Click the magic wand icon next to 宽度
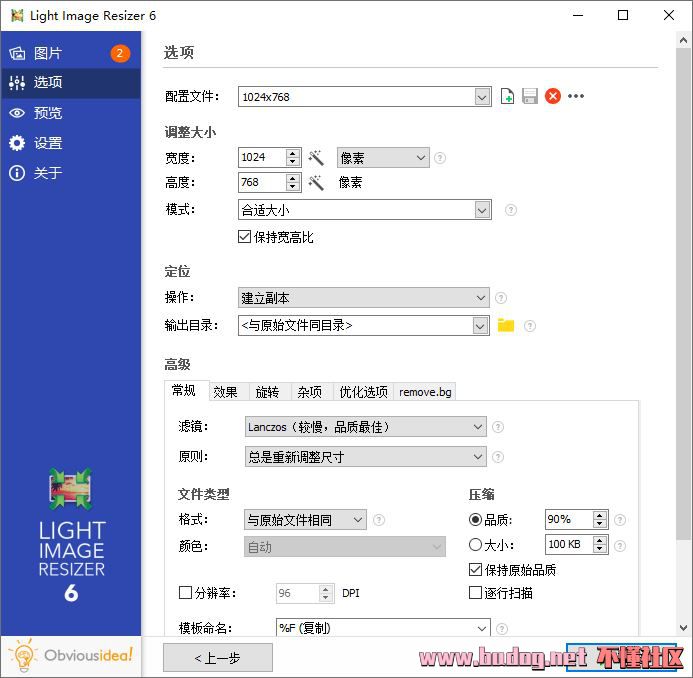The height and width of the screenshot is (678, 693). tap(316, 158)
